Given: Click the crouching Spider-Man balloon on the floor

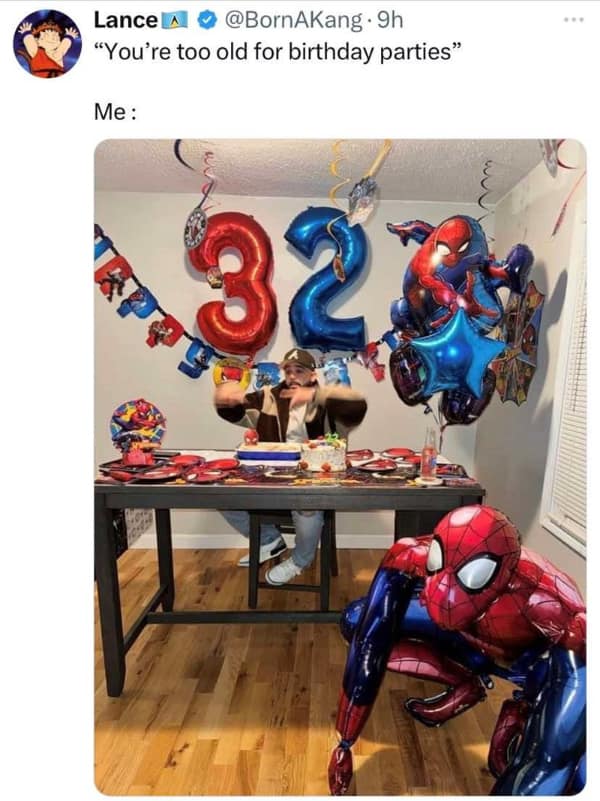Looking at the screenshot, I should click(462, 649).
